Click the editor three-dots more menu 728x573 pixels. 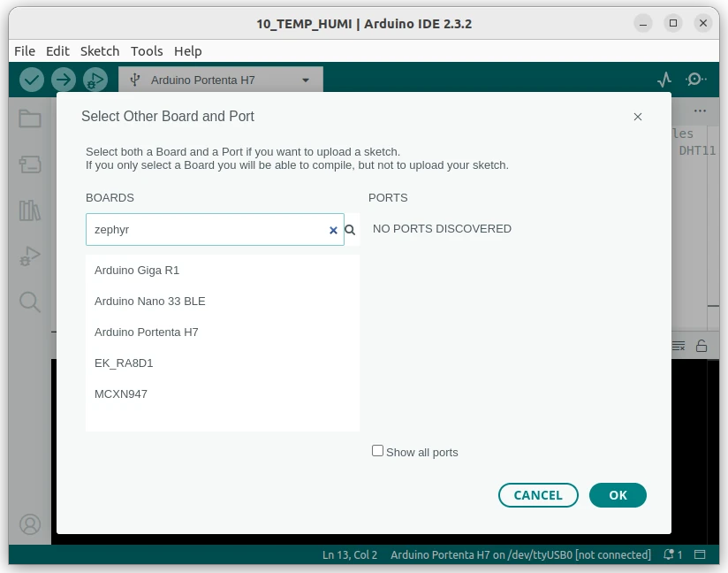(x=700, y=111)
